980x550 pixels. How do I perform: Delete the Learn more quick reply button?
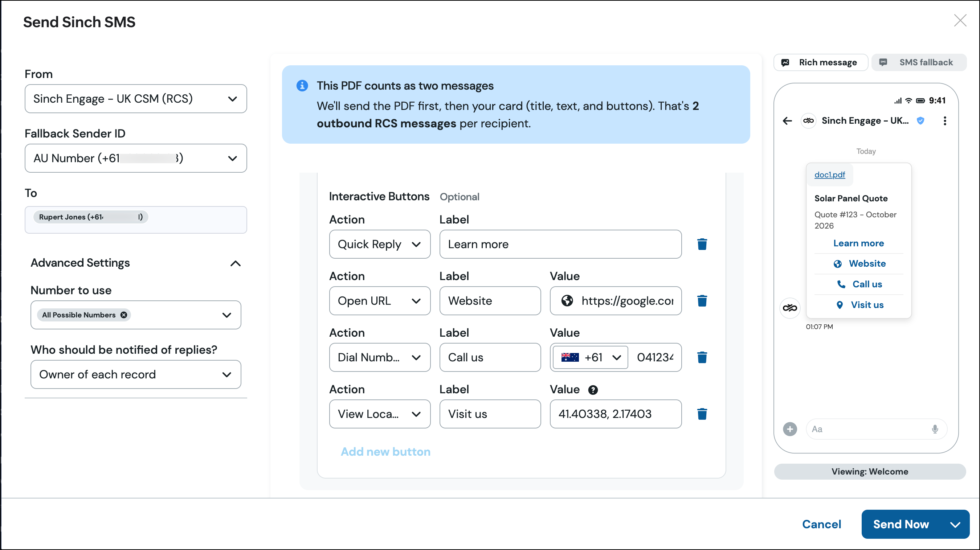[702, 244]
